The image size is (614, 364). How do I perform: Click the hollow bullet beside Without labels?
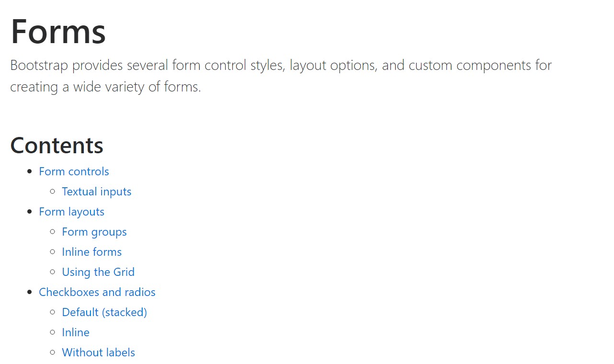pos(53,353)
